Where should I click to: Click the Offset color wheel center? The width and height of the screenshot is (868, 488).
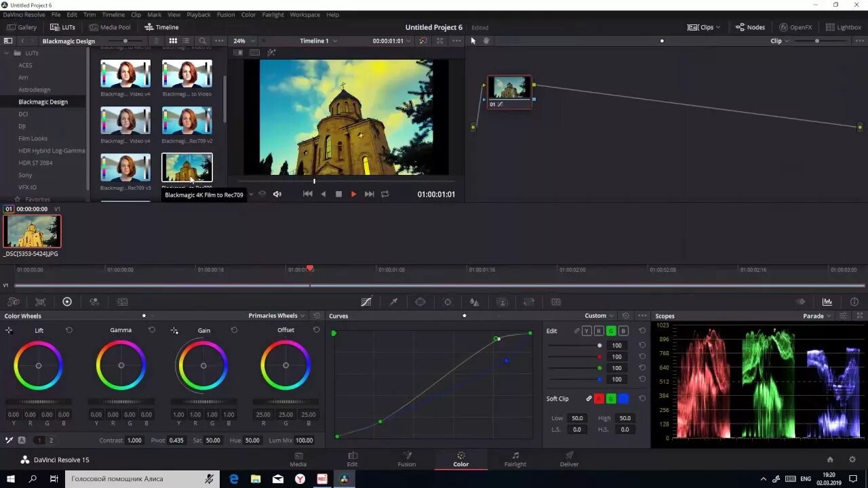pyautogui.click(x=285, y=365)
